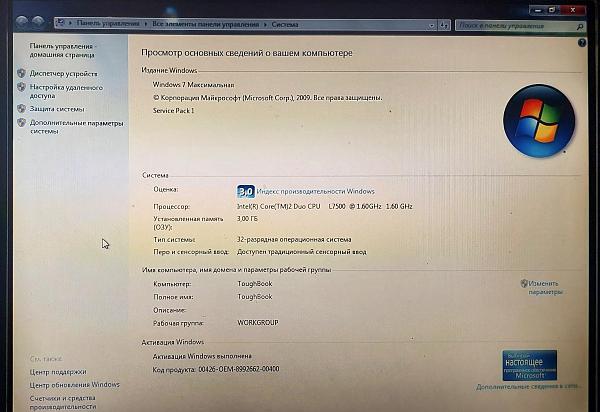Expand the arrow after Панель управления
600x412 pixels.
click(146, 24)
